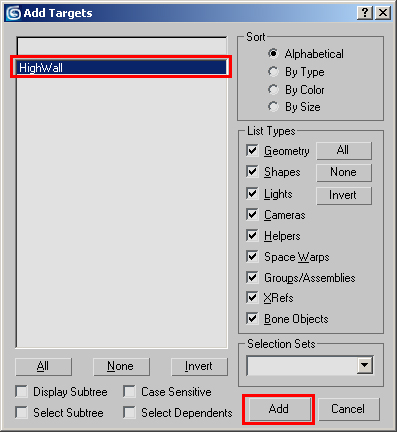Uncheck the Helpers list type

coord(252,236)
